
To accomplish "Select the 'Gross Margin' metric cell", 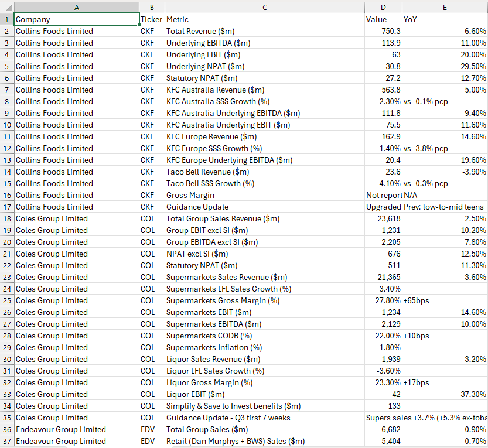I will pyautogui.click(x=265, y=196).
